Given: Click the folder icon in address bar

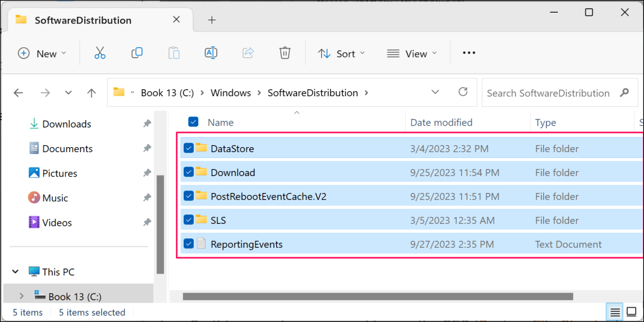Looking at the screenshot, I should pos(119,92).
